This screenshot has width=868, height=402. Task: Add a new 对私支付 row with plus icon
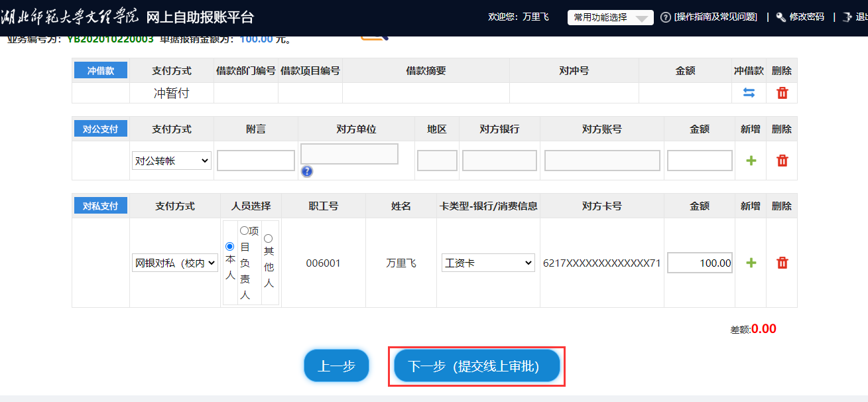(x=751, y=263)
